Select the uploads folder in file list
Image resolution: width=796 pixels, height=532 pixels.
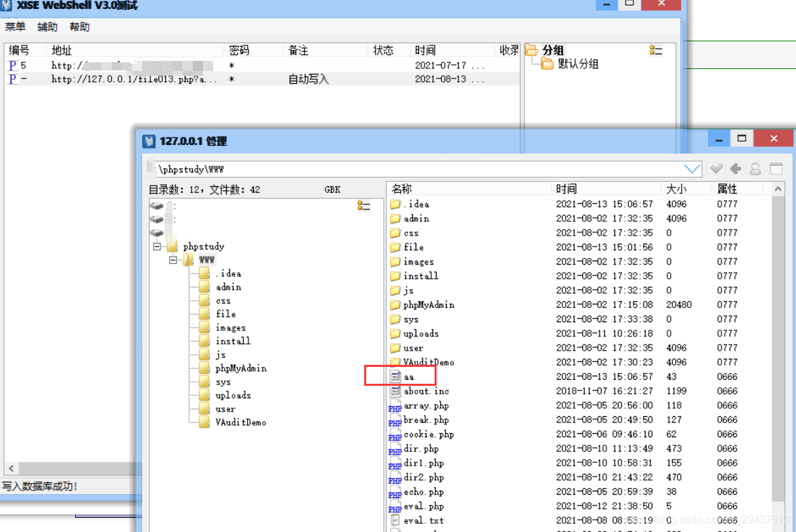point(414,334)
